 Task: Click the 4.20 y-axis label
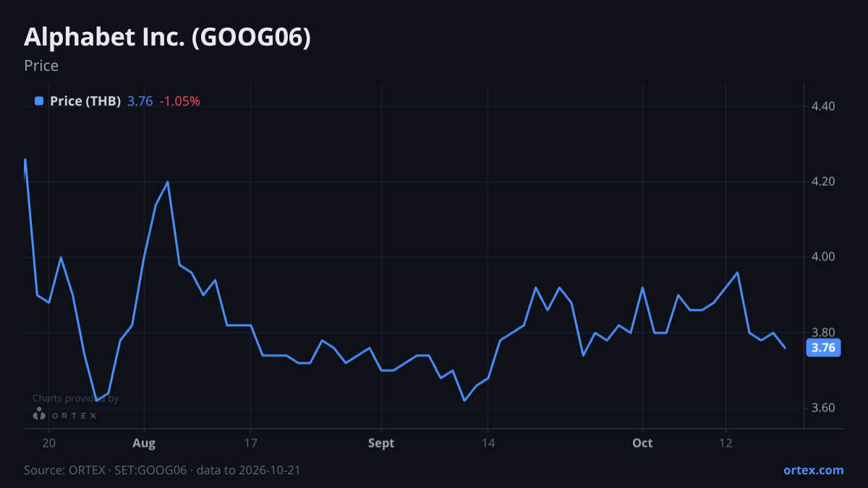click(824, 181)
